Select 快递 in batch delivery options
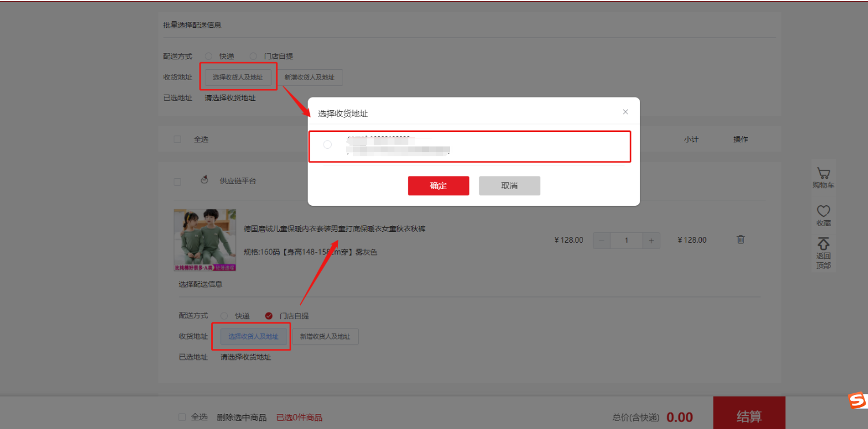 click(209, 56)
